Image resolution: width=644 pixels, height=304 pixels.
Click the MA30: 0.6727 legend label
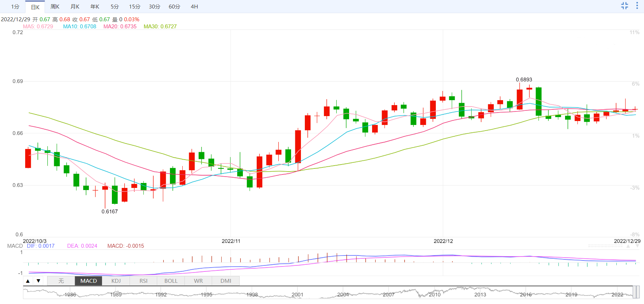tap(160, 27)
